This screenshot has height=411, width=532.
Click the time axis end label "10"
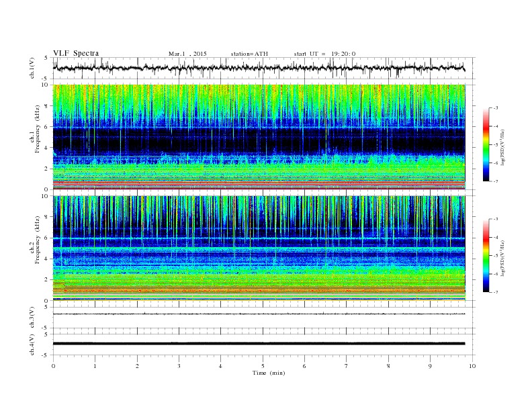(x=472, y=366)
